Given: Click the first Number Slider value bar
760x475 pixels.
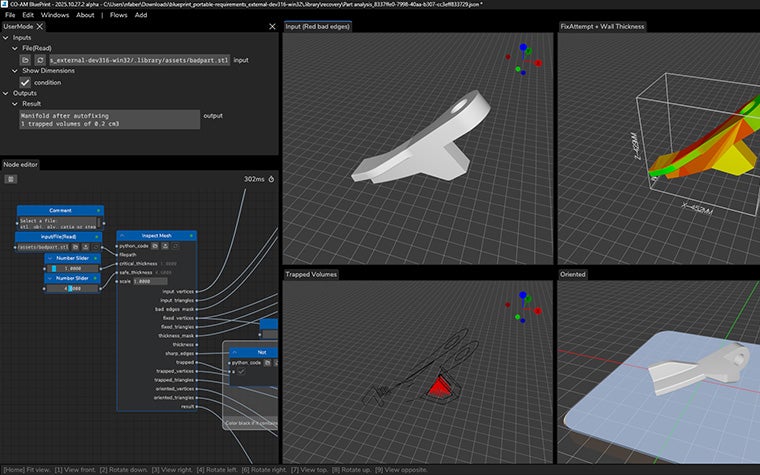Looking at the screenshot, I should [72, 268].
